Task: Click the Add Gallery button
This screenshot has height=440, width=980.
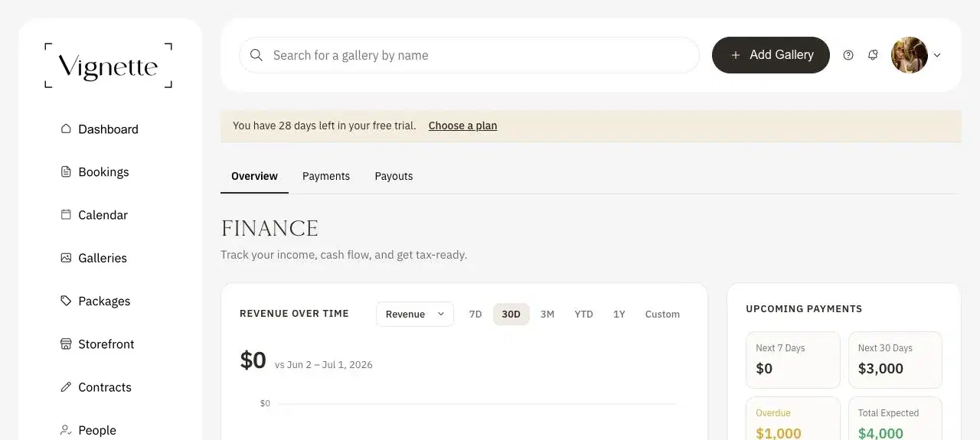Action: click(x=771, y=55)
